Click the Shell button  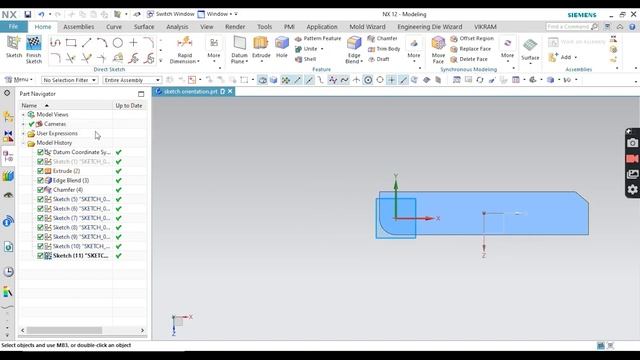click(x=306, y=59)
